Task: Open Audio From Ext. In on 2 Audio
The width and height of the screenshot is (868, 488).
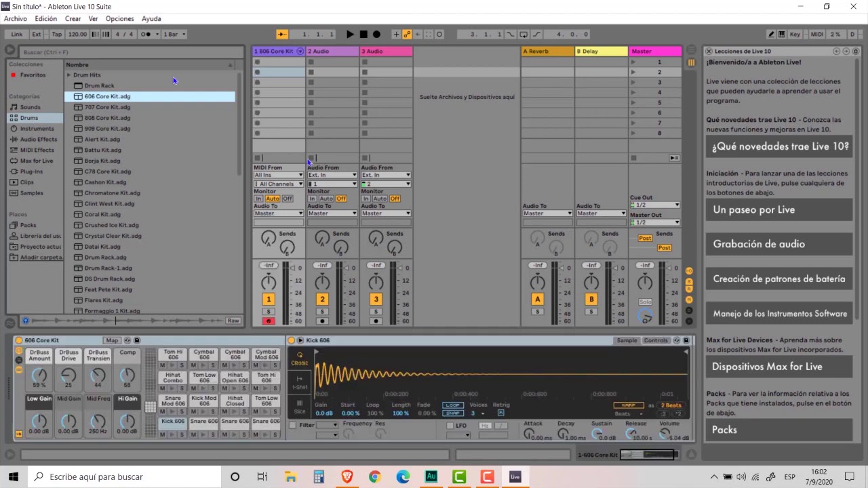Action: pos(332,175)
